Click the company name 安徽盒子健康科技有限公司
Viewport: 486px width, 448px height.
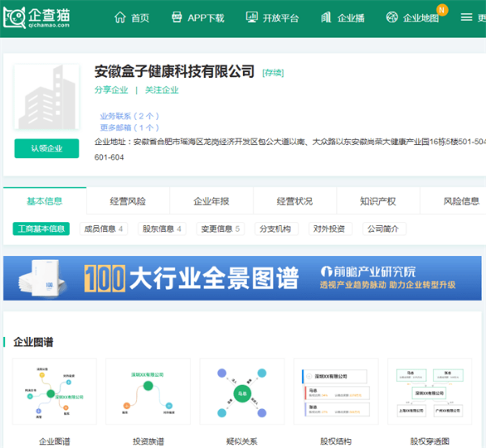tap(174, 71)
